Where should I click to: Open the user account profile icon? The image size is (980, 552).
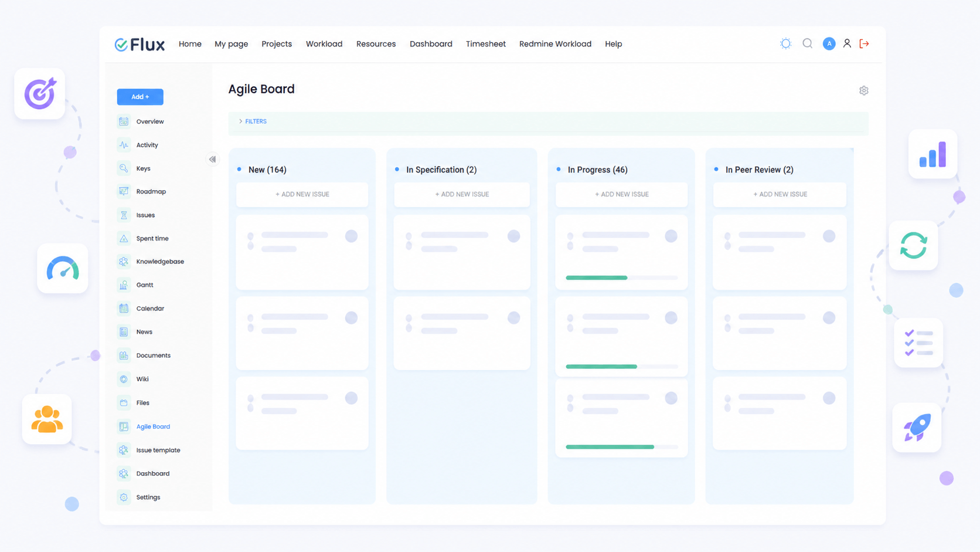coord(847,43)
